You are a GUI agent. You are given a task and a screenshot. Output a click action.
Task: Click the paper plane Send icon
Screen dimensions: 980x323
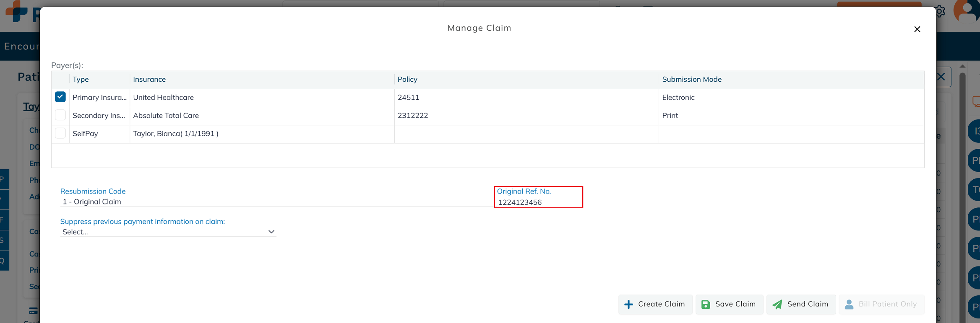(777, 305)
